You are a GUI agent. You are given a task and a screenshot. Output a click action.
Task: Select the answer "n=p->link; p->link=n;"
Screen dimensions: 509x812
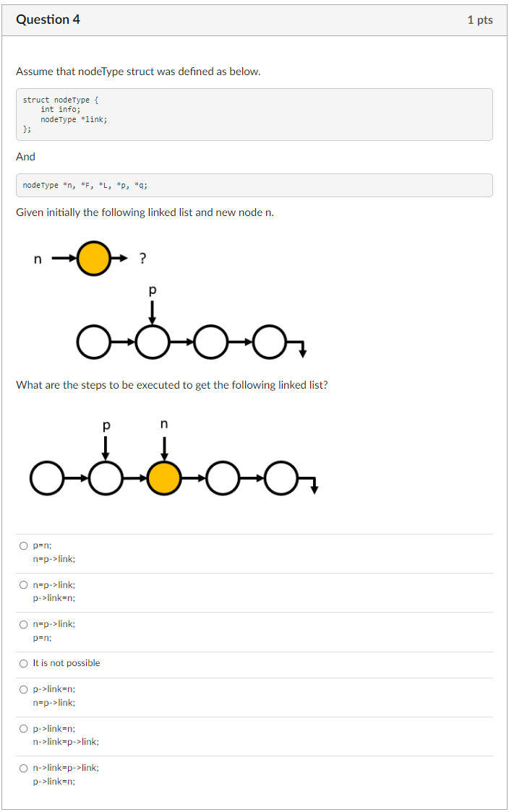[x=24, y=585]
